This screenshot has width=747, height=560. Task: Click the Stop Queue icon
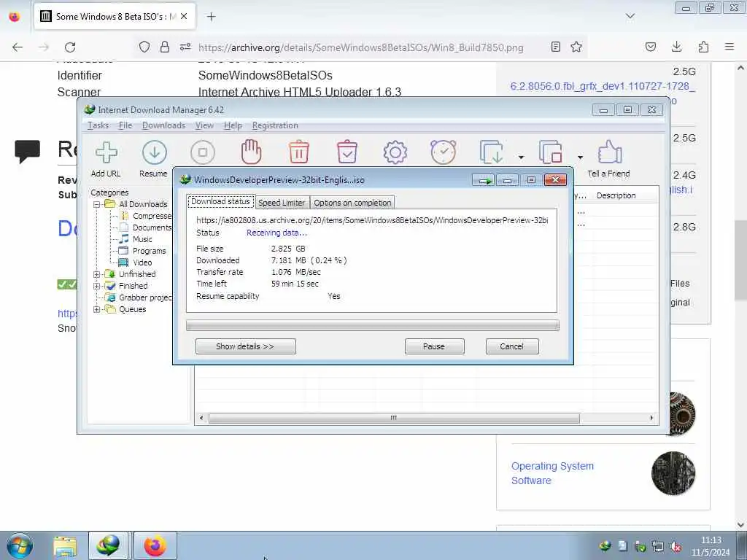[551, 152]
